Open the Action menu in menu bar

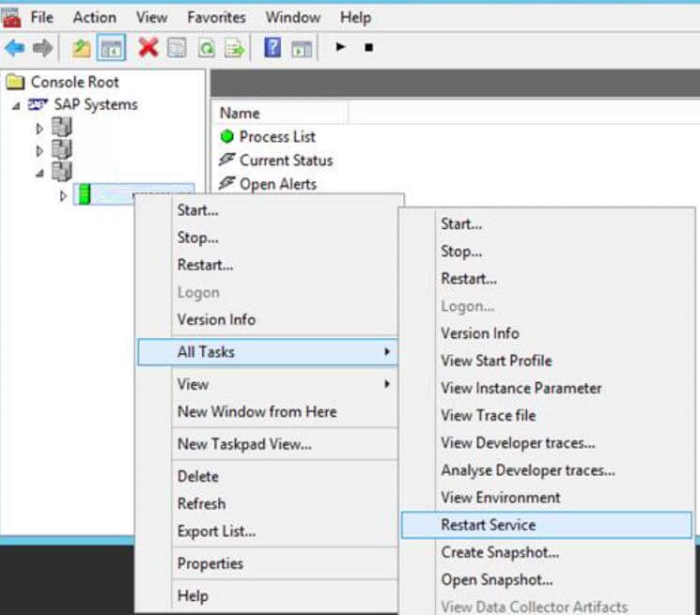pos(94,17)
